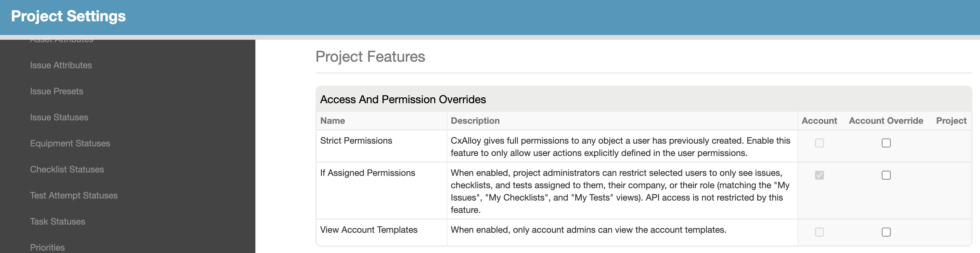Open Test Attempt Statuses settings
The image size is (980, 253).
pyautogui.click(x=74, y=195)
